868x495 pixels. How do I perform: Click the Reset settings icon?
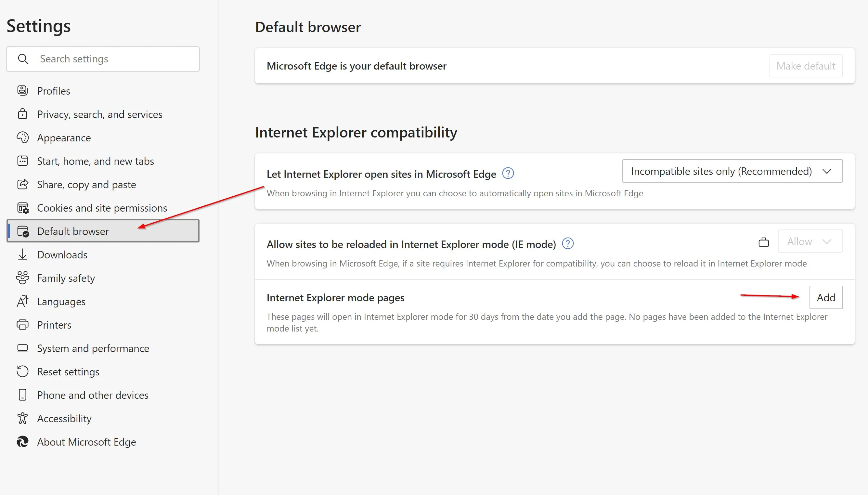[22, 371]
